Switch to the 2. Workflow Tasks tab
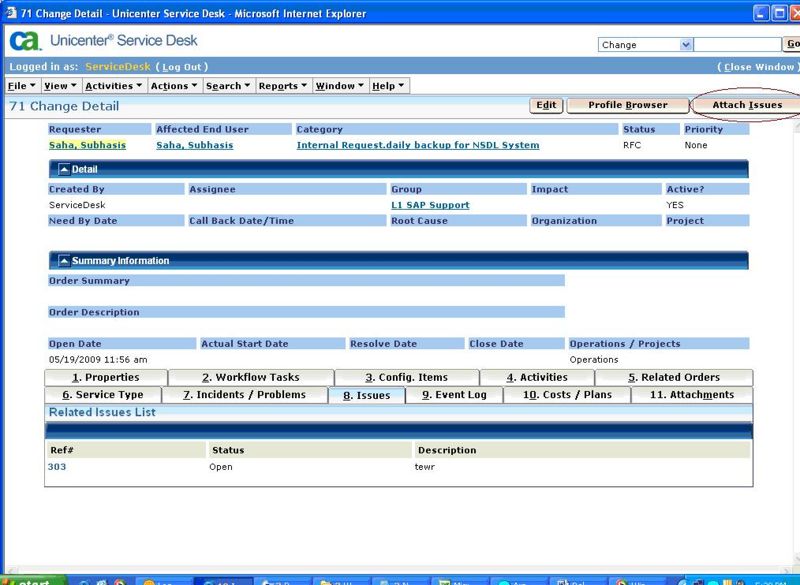 [251, 377]
